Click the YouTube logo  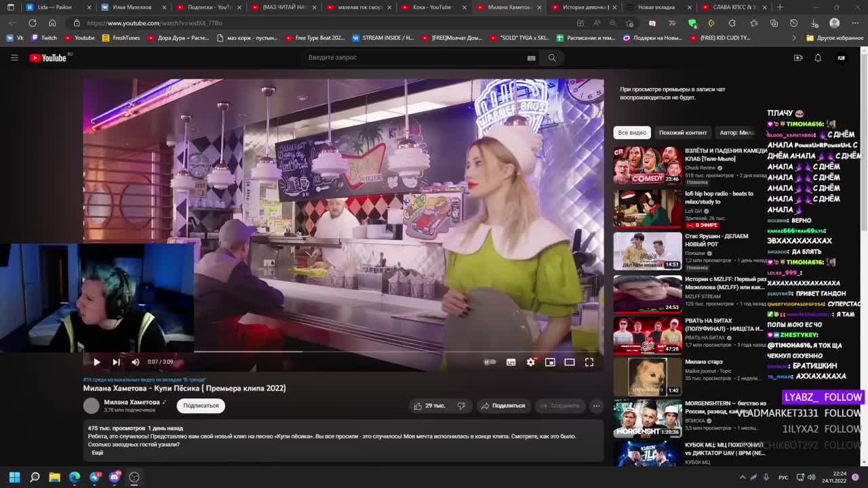48,58
